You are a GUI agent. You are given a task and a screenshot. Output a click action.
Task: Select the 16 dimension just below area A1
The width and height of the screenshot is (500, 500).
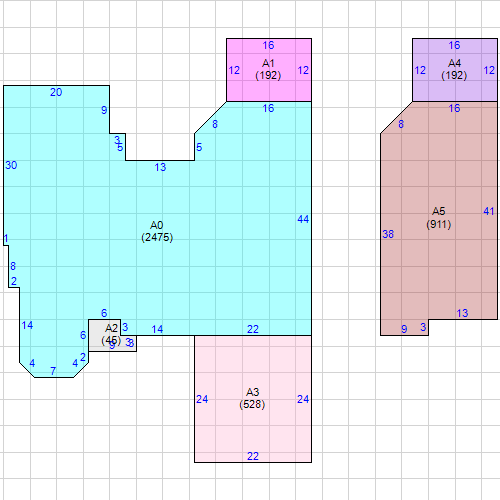[x=268, y=108]
